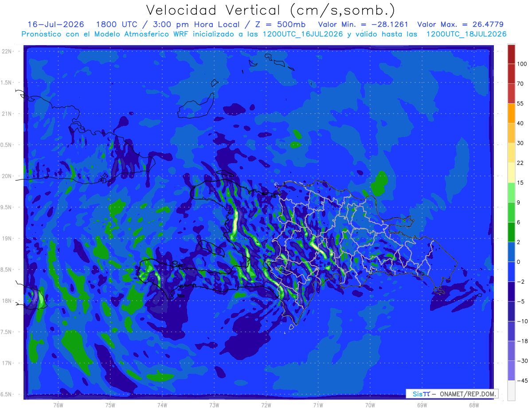The height and width of the screenshot is (411, 532).
Task: Click the colorbar value "70"
Action: (x=520, y=84)
